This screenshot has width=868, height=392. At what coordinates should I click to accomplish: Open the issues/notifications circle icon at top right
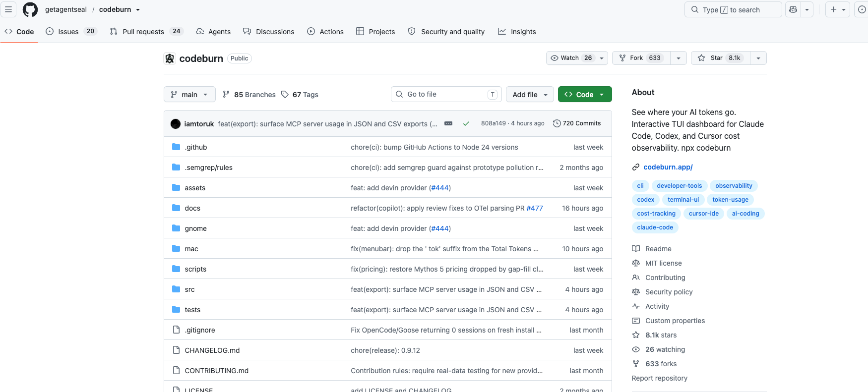862,9
